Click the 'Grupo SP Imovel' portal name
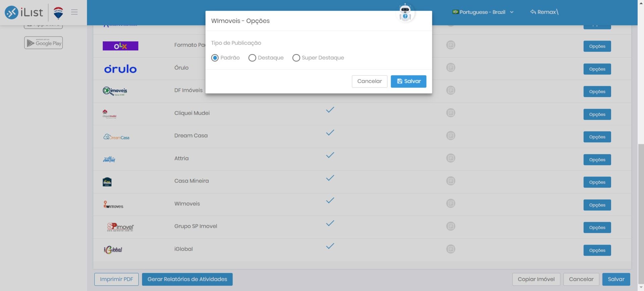This screenshot has width=644, height=291. click(196, 226)
